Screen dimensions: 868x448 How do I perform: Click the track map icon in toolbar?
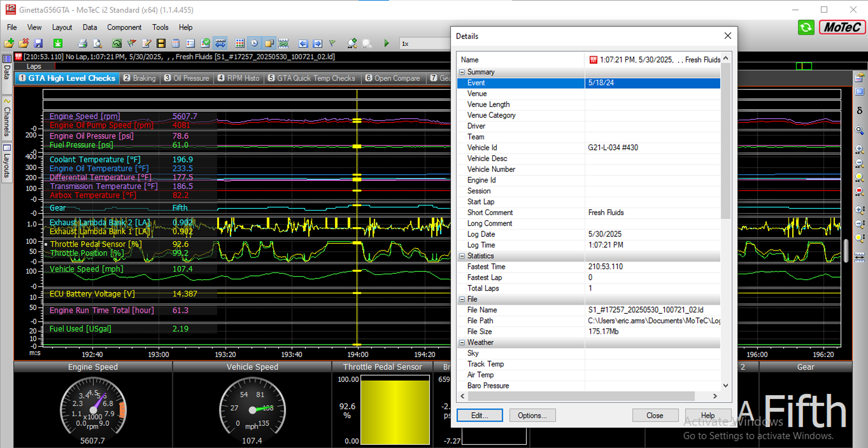116,43
